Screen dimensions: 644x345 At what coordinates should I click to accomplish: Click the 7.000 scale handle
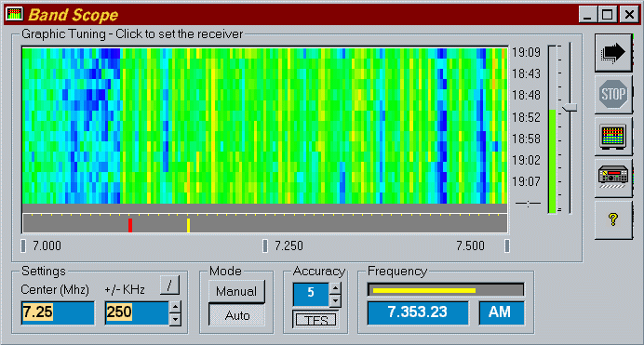(23, 245)
